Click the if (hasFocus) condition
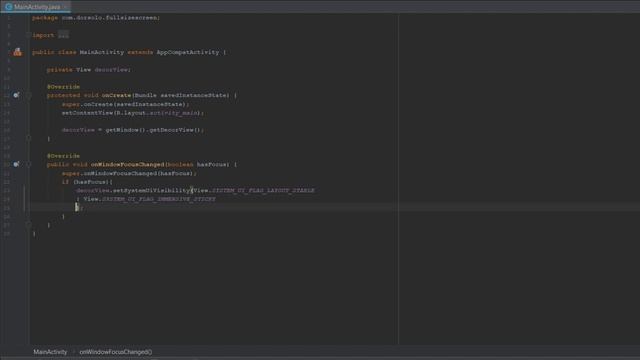The width and height of the screenshot is (640, 360). point(87,182)
